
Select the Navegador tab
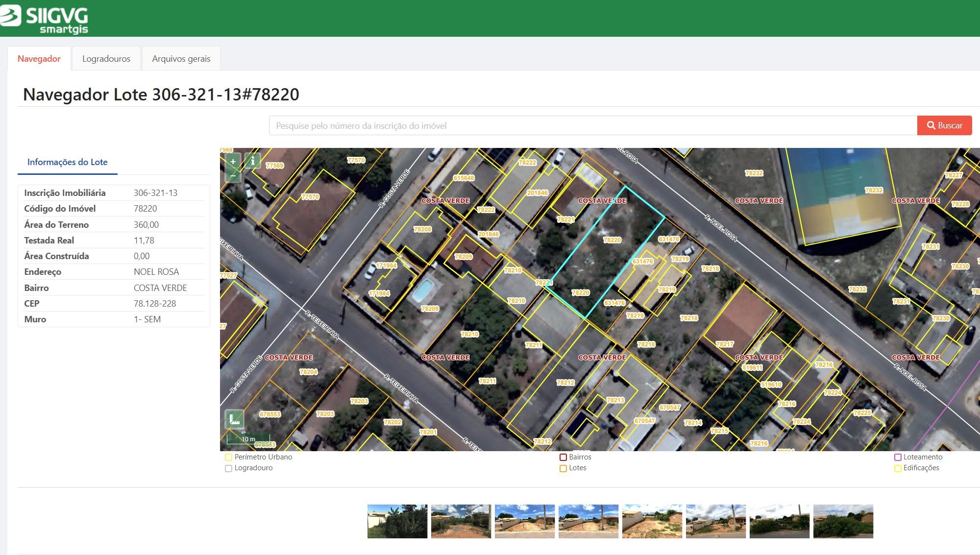39,59
